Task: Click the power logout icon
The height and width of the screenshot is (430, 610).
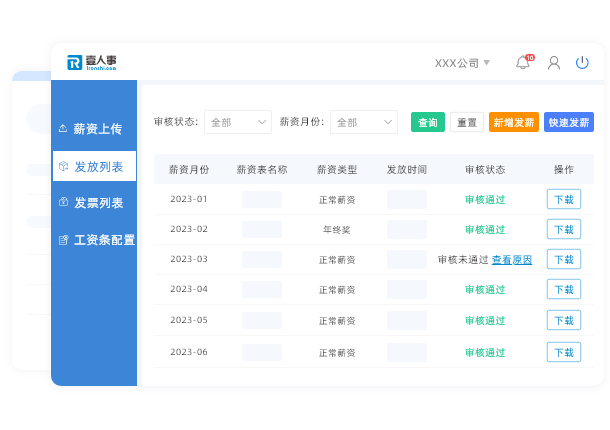Action: click(582, 63)
